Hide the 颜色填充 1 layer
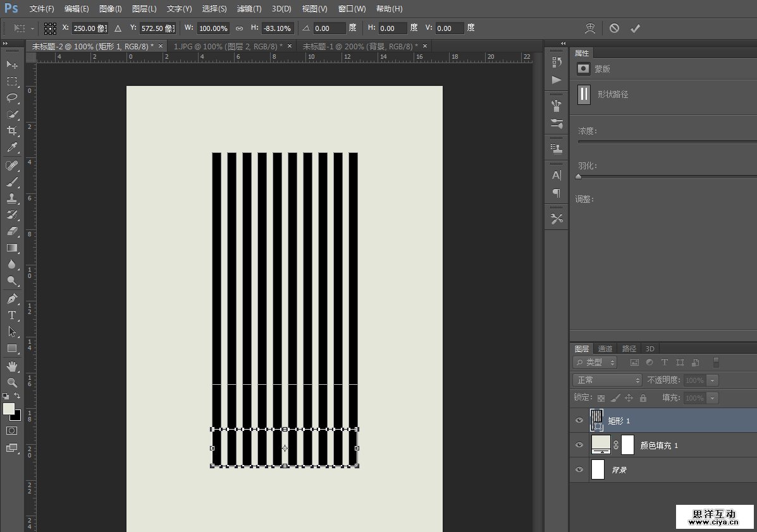The height and width of the screenshot is (532, 757). pos(579,445)
